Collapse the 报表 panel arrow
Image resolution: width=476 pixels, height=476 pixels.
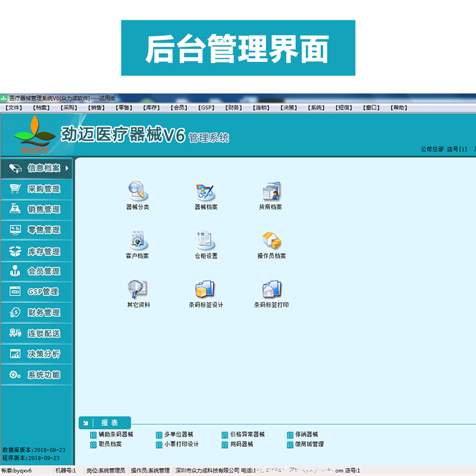pos(86,422)
